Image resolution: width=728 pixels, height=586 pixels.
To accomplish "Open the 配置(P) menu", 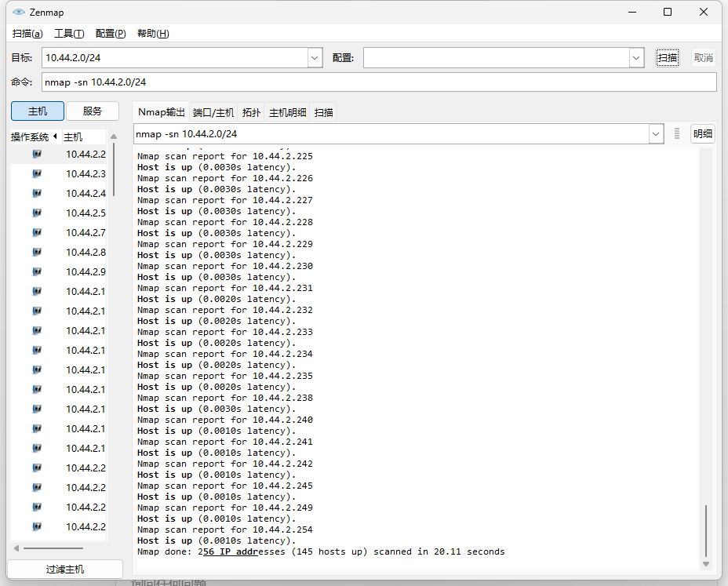I will tap(111, 34).
